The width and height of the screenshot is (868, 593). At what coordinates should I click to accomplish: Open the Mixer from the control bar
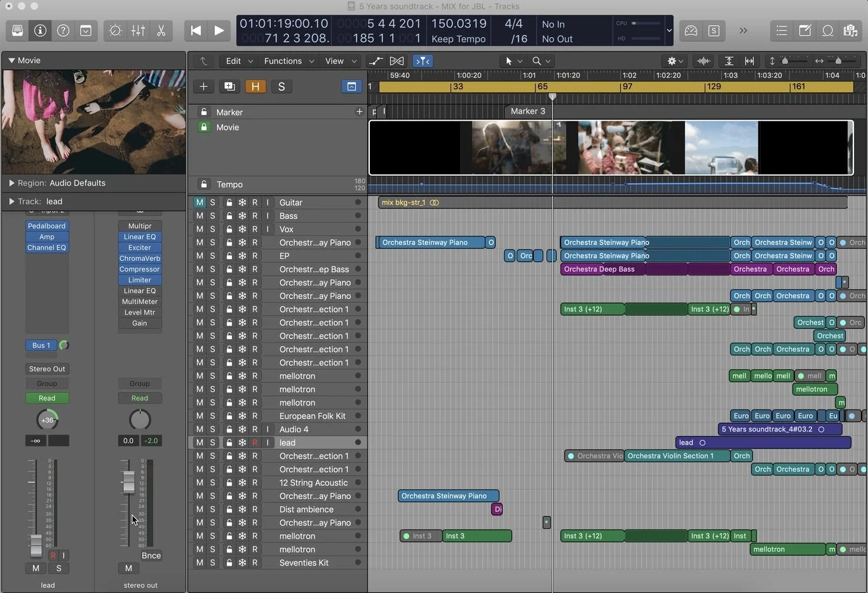(x=138, y=30)
